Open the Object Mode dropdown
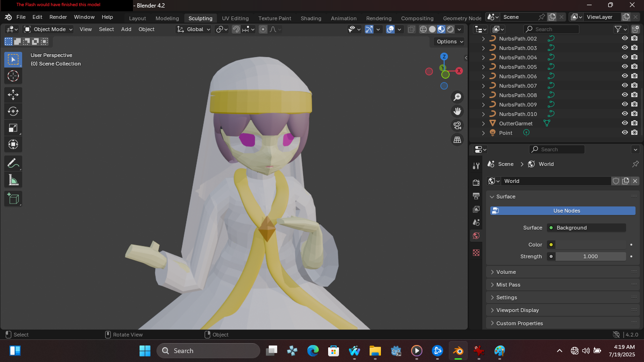This screenshot has width=644, height=362. (49, 29)
